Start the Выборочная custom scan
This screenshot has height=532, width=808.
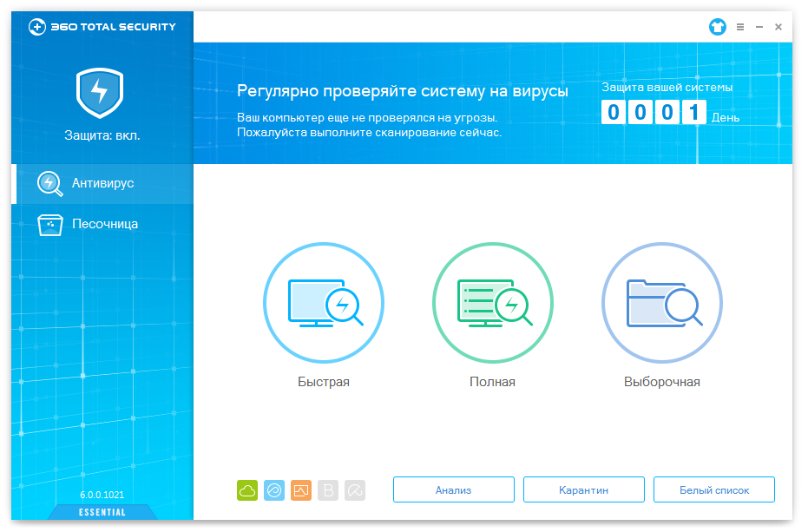tap(661, 303)
